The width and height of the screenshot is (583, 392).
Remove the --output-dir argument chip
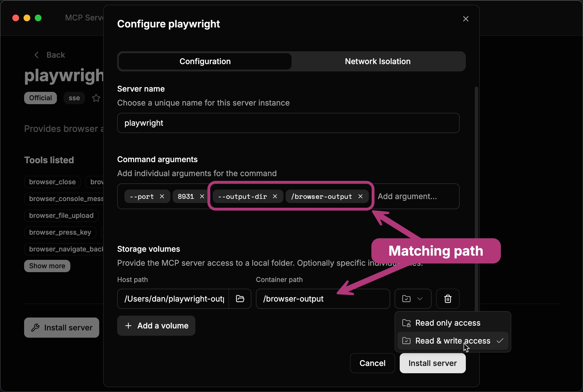pyautogui.click(x=275, y=196)
